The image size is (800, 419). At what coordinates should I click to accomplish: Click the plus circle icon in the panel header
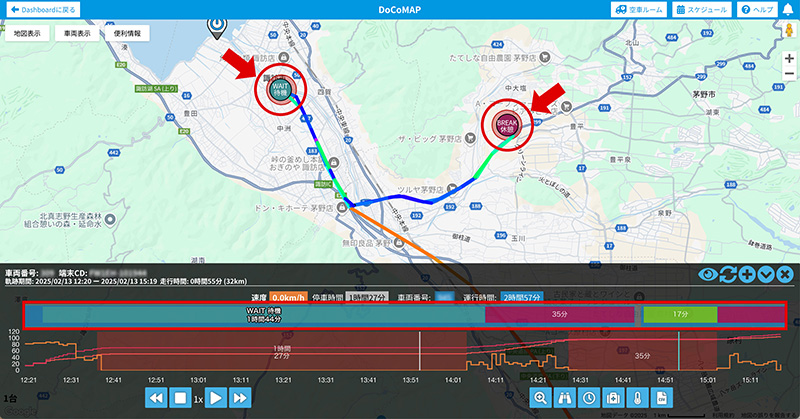[747, 274]
